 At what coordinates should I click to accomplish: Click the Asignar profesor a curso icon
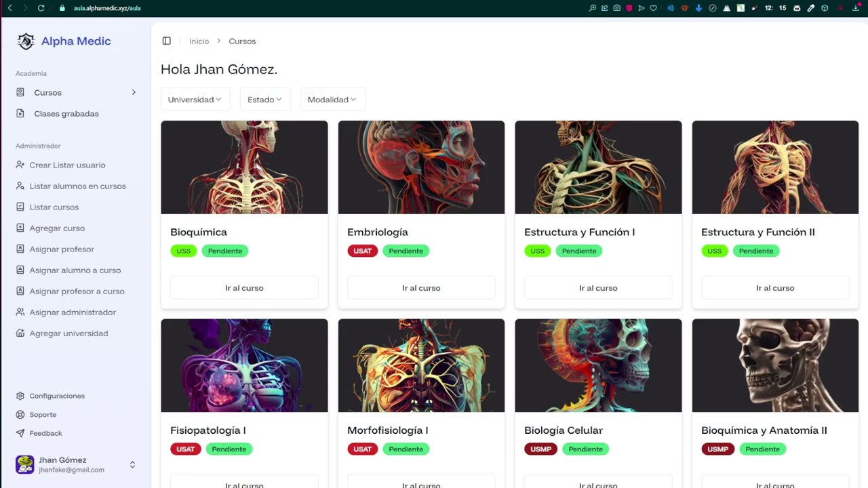pyautogui.click(x=20, y=291)
